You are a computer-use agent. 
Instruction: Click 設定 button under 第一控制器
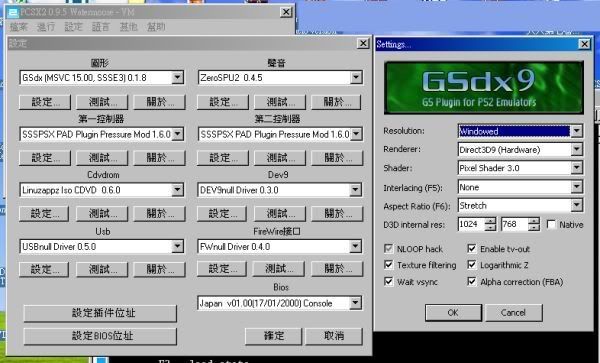click(x=45, y=158)
